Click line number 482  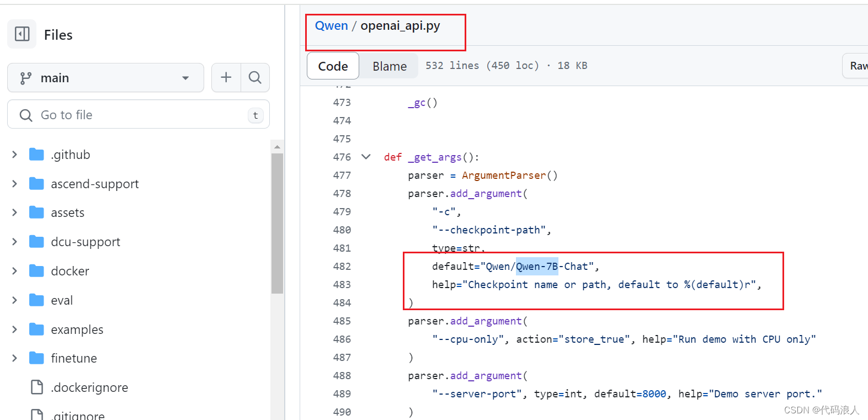coord(342,267)
